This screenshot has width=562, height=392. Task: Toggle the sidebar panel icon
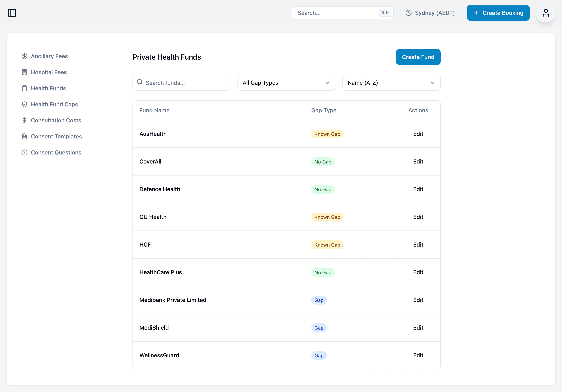(12, 13)
